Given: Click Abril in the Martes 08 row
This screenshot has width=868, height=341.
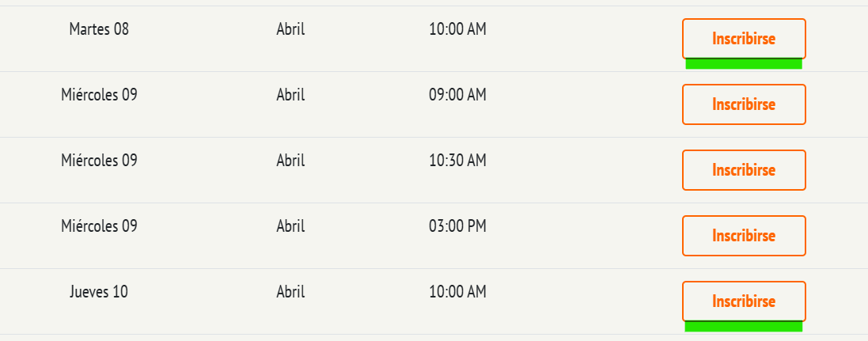Looking at the screenshot, I should (290, 29).
